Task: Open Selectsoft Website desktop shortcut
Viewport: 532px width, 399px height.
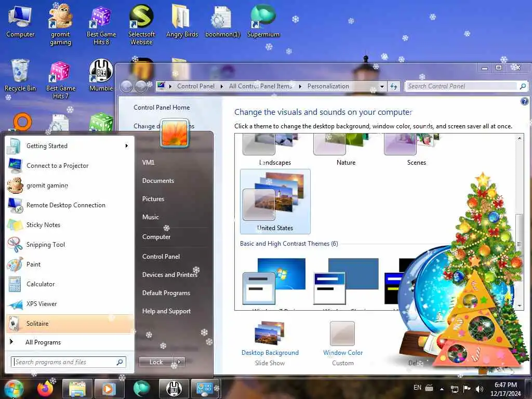Action: [141, 24]
